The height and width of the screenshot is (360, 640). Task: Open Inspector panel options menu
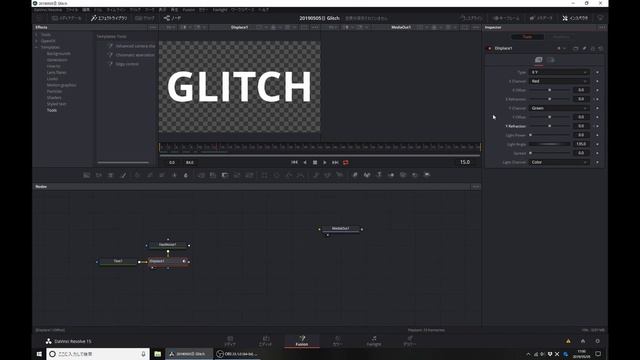[602, 27]
